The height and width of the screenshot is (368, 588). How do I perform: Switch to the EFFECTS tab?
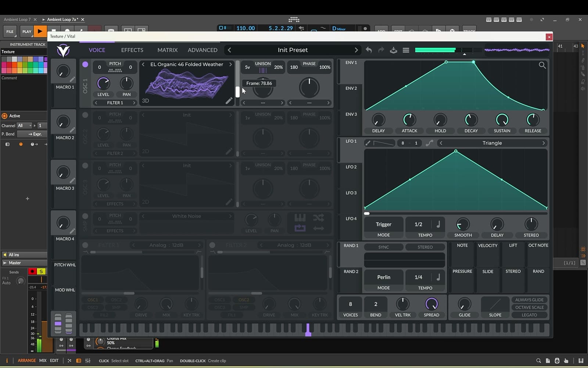pyautogui.click(x=132, y=50)
